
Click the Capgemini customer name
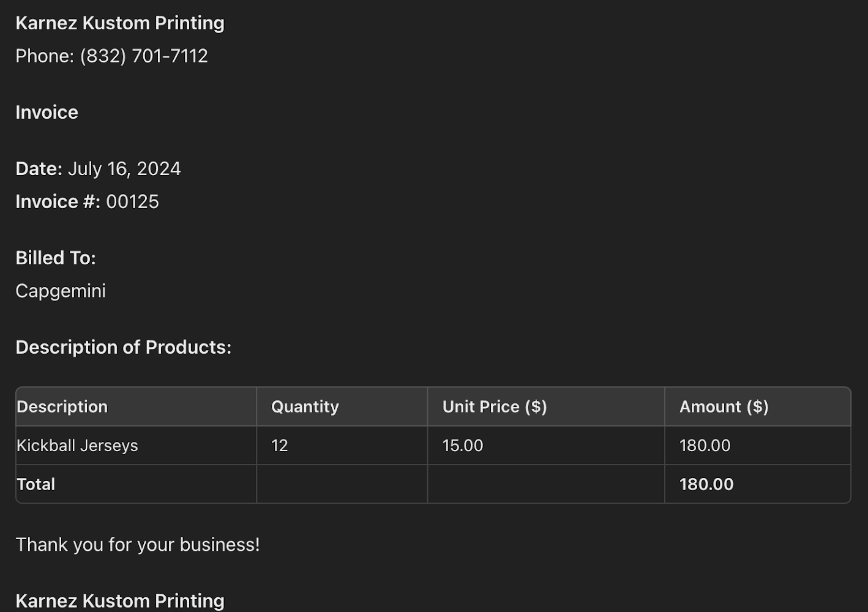pos(61,291)
